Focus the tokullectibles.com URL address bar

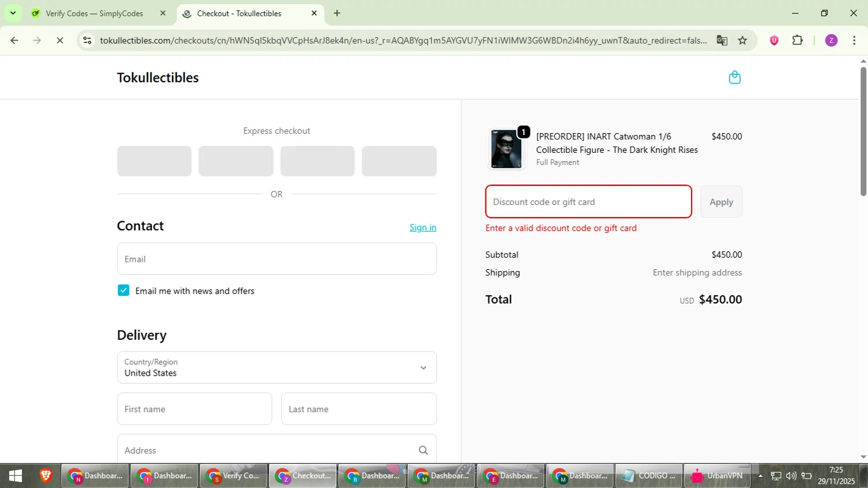point(403,41)
